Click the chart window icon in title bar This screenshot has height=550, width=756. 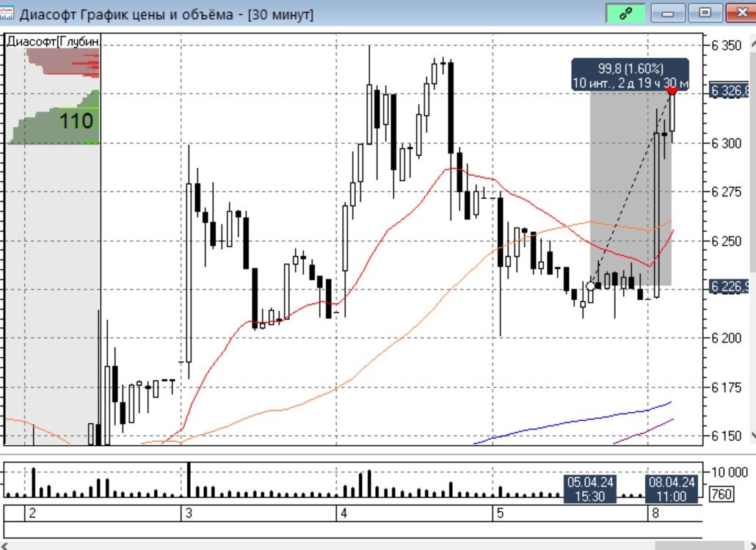coord(7,13)
